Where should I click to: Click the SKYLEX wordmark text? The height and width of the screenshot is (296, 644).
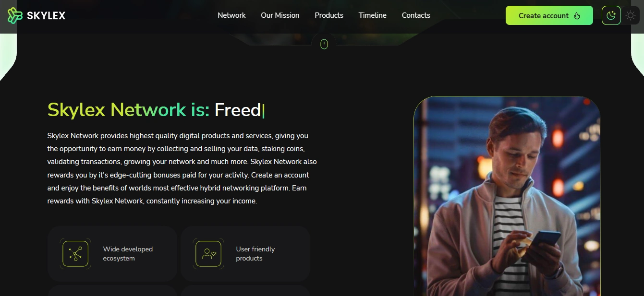click(x=46, y=16)
